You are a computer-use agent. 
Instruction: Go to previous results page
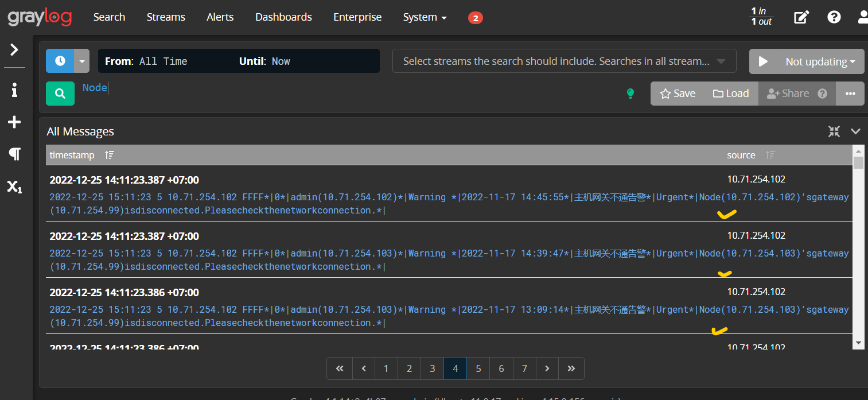tap(364, 368)
